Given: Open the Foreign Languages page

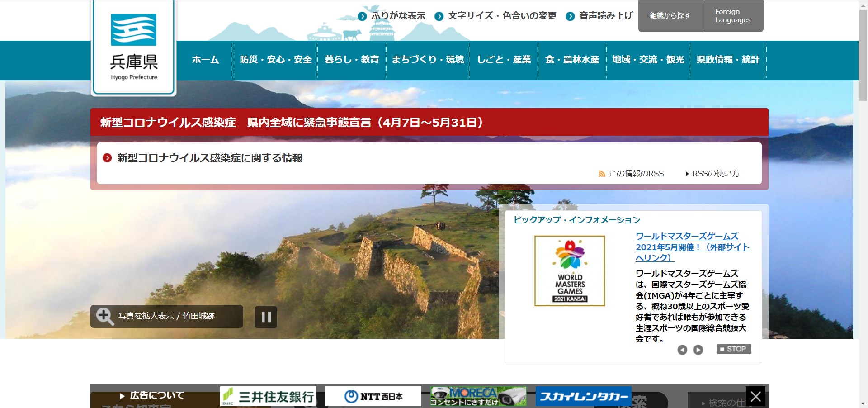Looking at the screenshot, I should pyautogui.click(x=732, y=16).
